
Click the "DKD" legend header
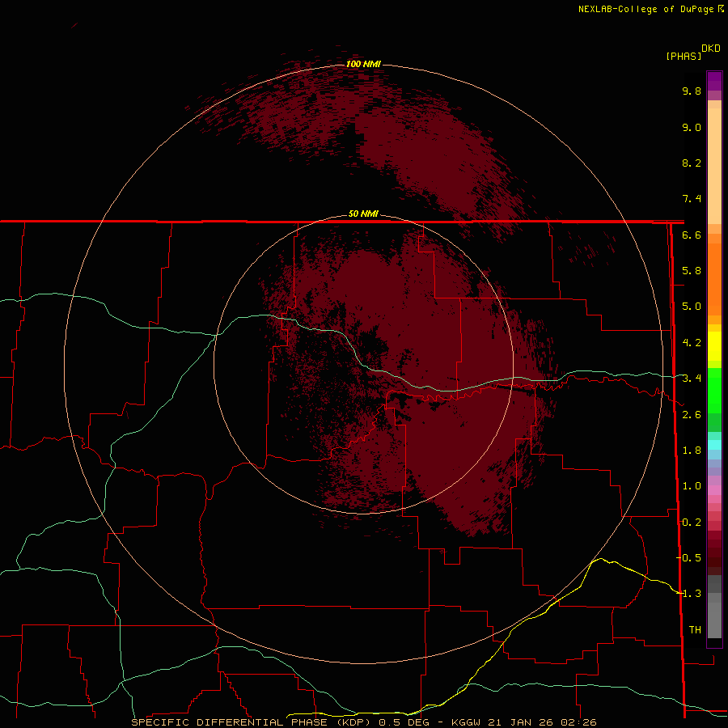pos(710,49)
